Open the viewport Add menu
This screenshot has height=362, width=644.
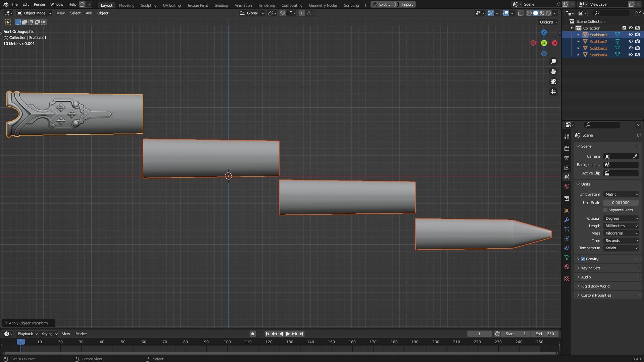[x=89, y=13]
